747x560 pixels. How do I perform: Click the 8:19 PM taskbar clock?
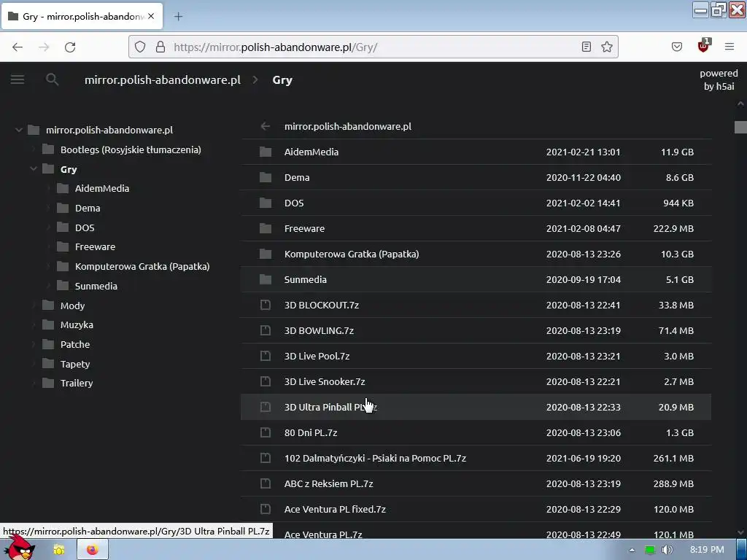coord(706,550)
